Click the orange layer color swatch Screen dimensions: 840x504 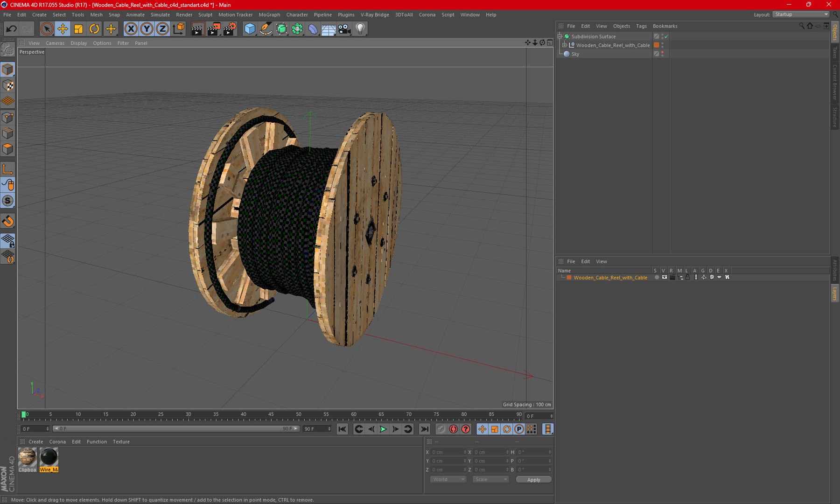(x=569, y=278)
